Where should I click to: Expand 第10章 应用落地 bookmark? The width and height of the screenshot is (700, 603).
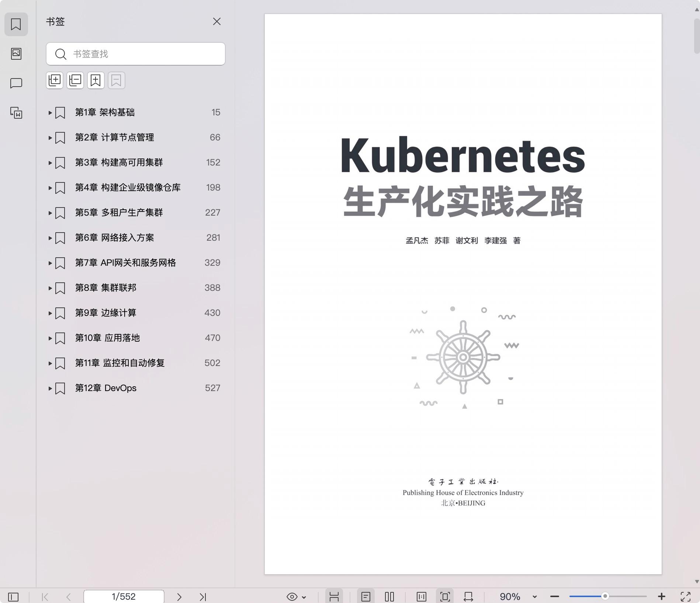(50, 338)
